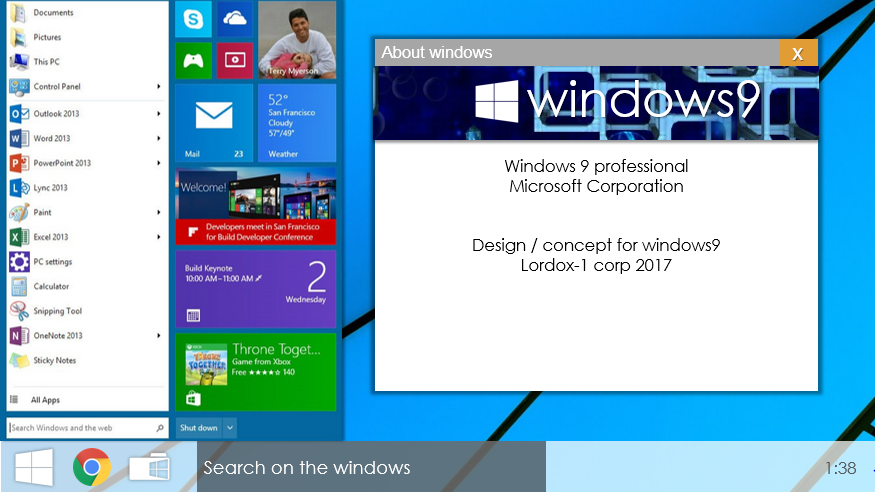Open the Skype tile
Screen dimensions: 875x492
point(193,19)
